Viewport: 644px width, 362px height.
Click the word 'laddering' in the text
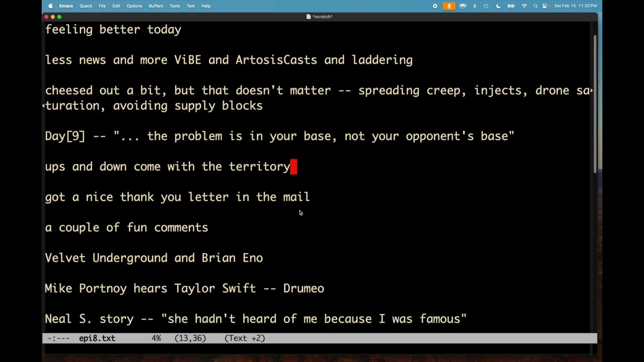[382, 60]
